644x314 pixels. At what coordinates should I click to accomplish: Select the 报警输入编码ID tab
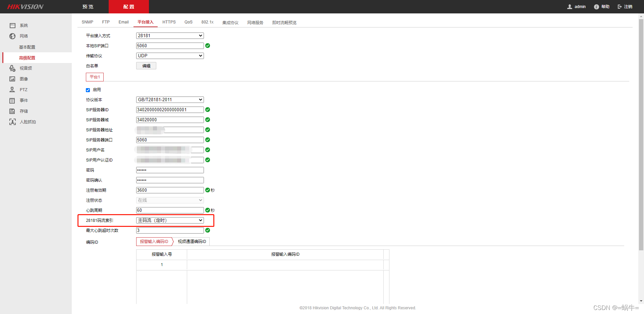click(154, 242)
